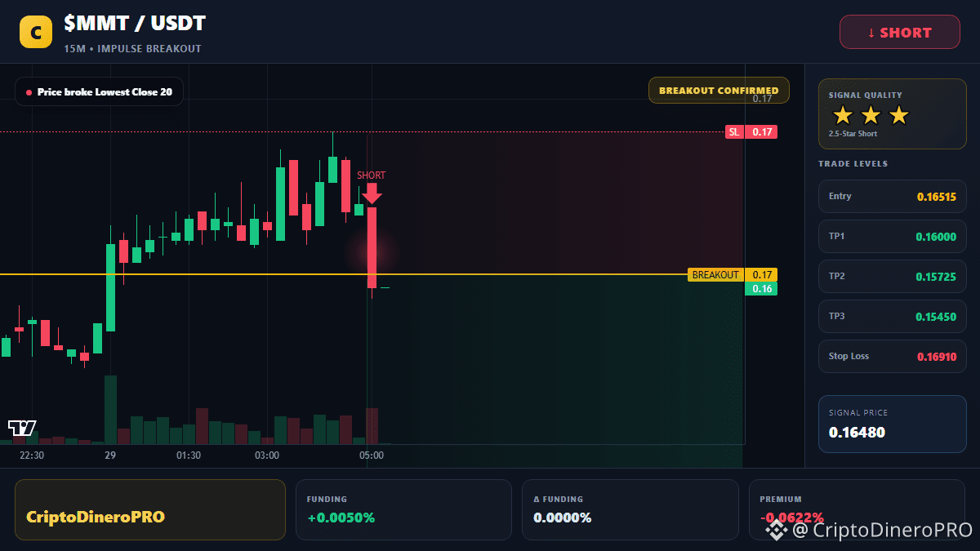Select the Stop Loss 0.16910 row

point(892,356)
